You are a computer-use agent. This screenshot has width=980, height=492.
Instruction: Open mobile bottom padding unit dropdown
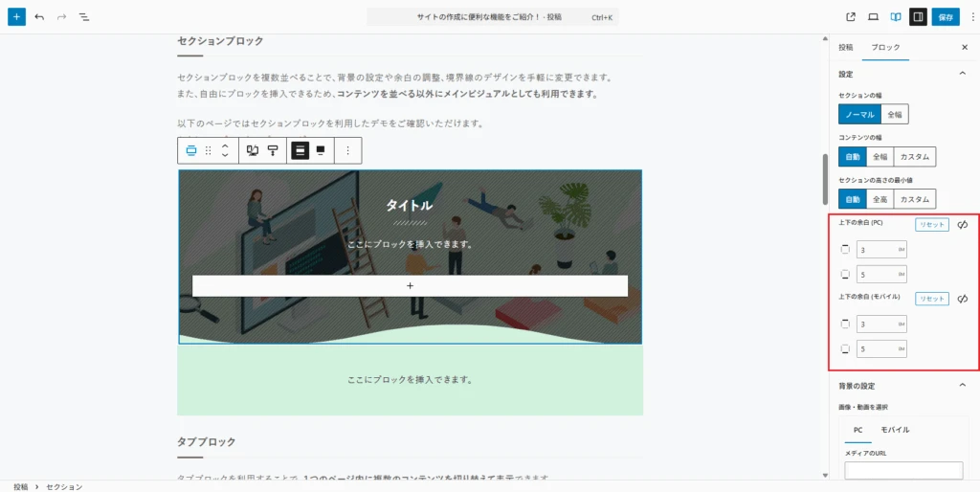(x=902, y=348)
